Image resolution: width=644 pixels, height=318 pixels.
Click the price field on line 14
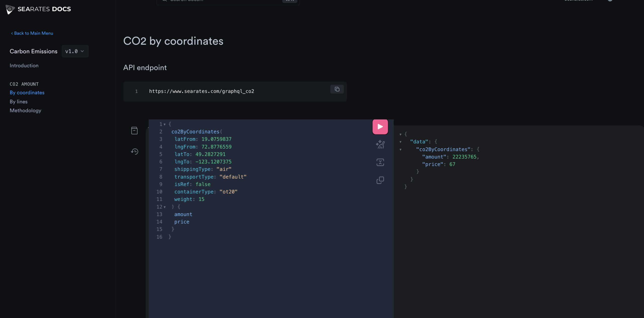click(182, 222)
